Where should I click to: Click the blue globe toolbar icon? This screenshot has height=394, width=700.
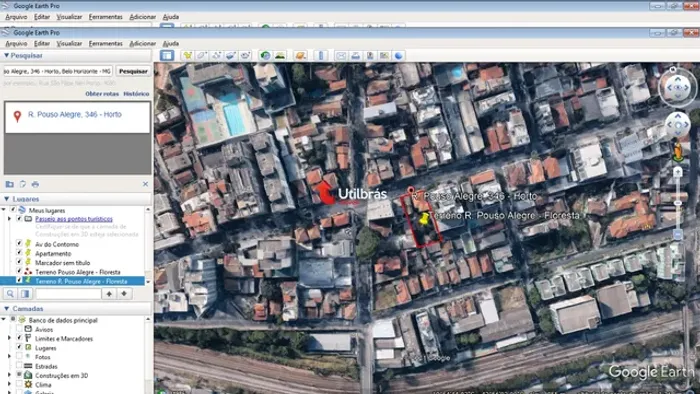coord(399,55)
